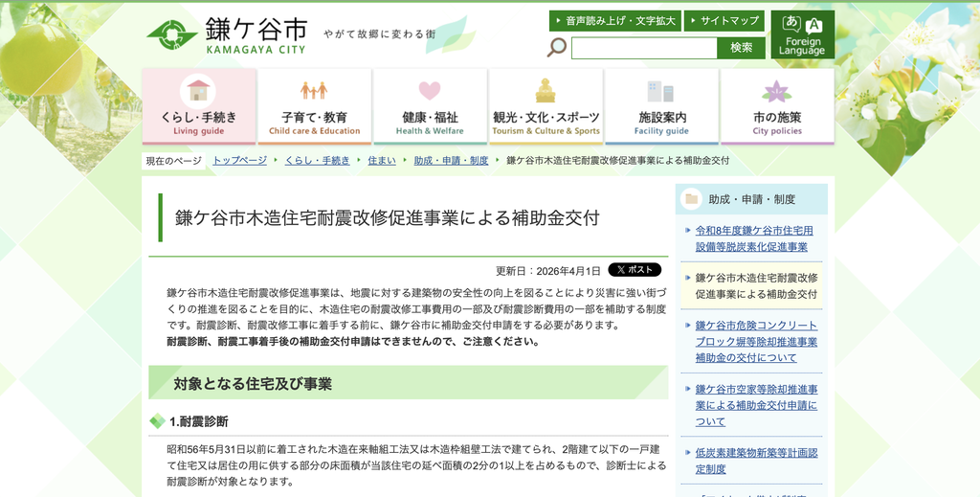Open 低炭素建築物新築等計画認定制度 sidebar link
The image size is (980, 497).
coord(756,461)
